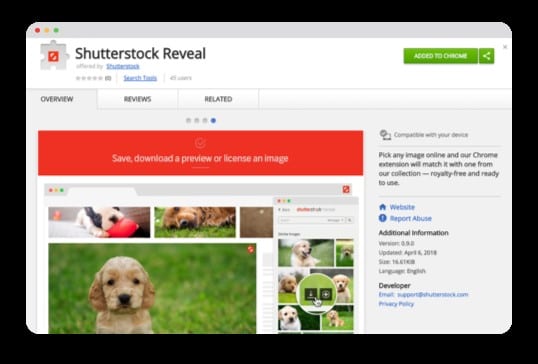Click the Report Abuse alert icon
538x364 pixels.
[x=383, y=218]
